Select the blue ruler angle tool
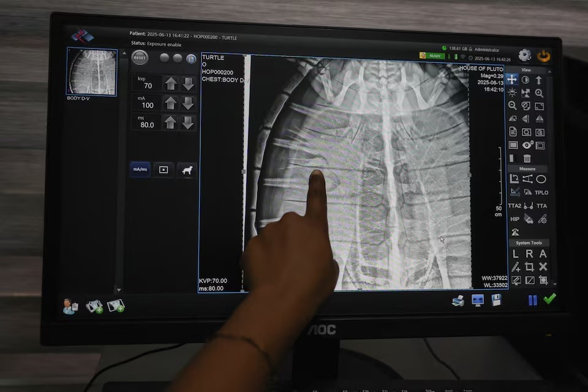 514,192
